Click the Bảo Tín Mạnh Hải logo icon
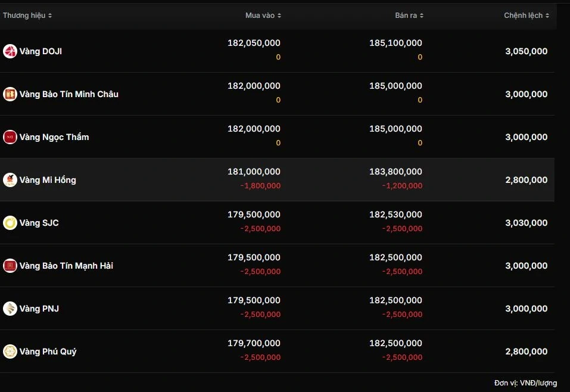 point(10,266)
